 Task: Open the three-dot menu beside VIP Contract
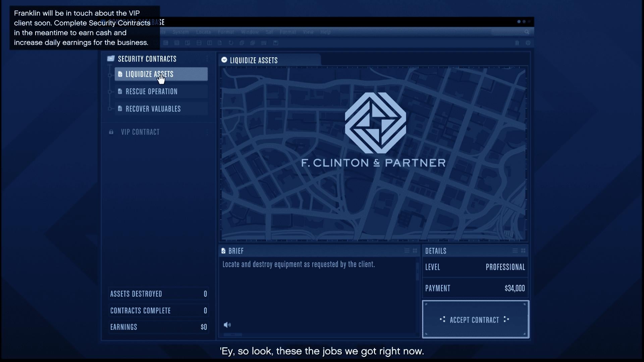pyautogui.click(x=207, y=132)
